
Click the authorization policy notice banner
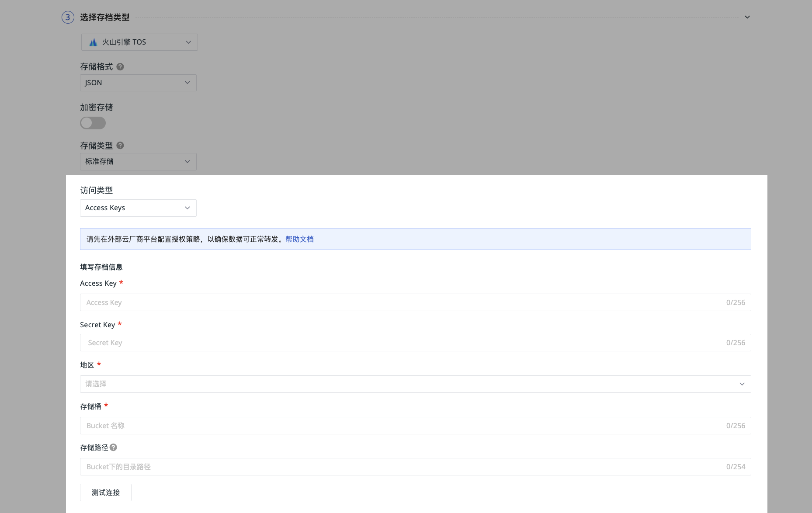[481, 239]
